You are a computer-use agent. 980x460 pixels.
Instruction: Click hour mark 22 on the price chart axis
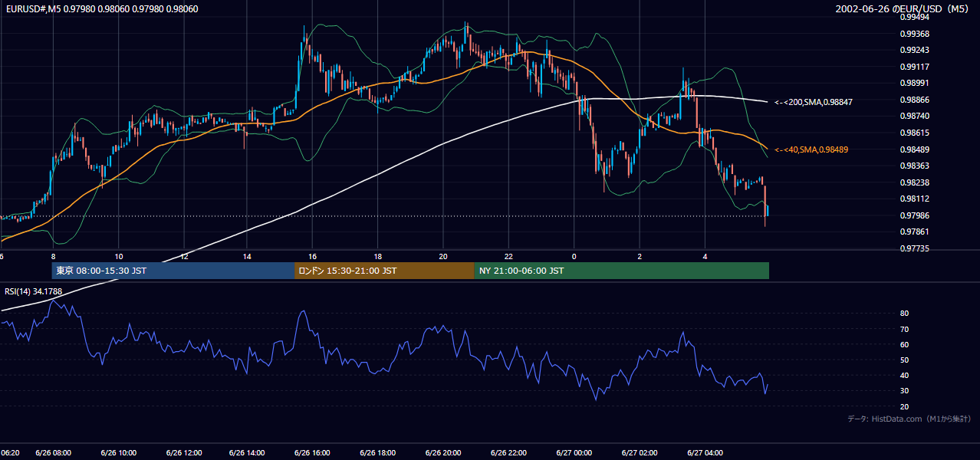tap(508, 257)
